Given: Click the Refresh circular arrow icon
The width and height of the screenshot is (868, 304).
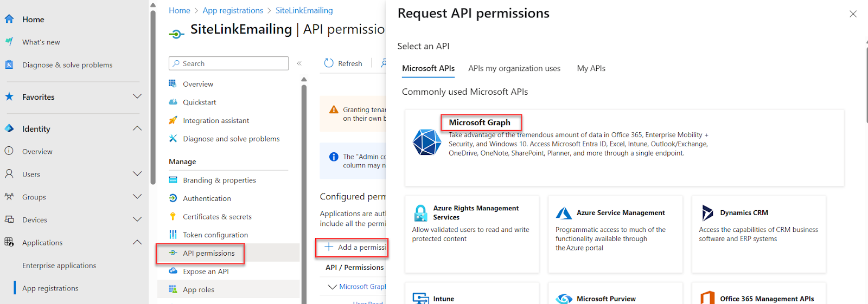Looking at the screenshot, I should point(329,63).
